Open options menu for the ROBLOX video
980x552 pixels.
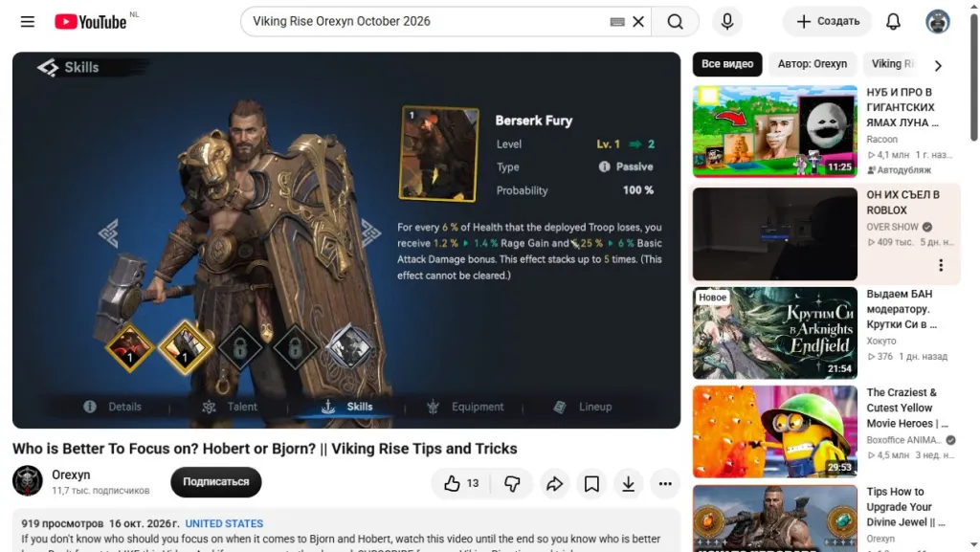pos(941,265)
